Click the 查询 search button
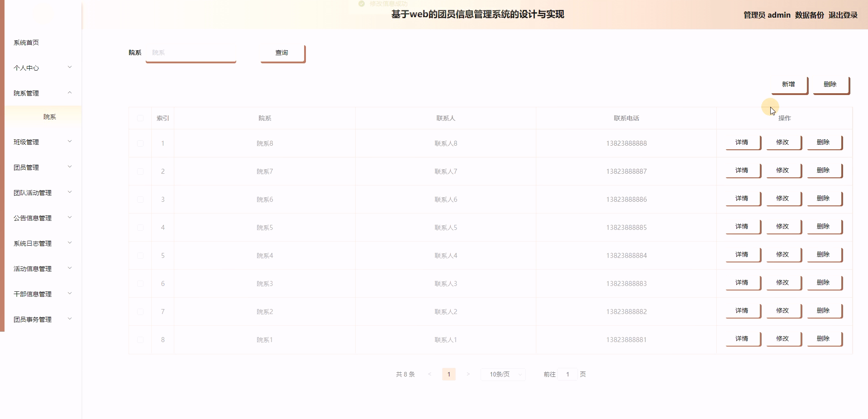 (x=281, y=52)
